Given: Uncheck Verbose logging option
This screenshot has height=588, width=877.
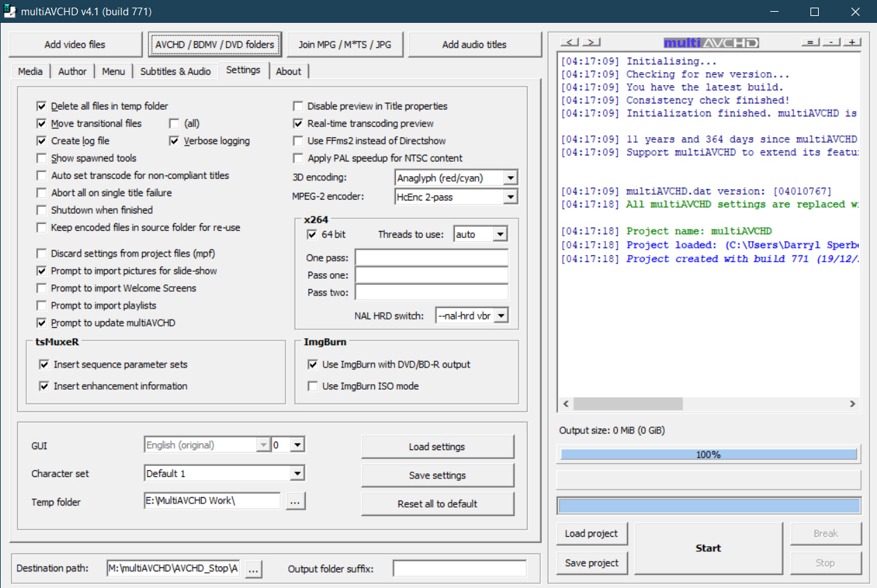Looking at the screenshot, I should pos(175,141).
